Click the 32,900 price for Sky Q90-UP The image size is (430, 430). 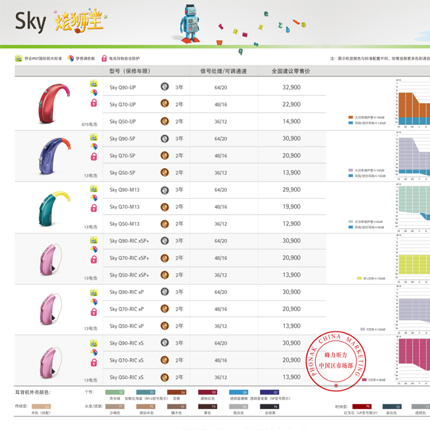tap(292, 87)
